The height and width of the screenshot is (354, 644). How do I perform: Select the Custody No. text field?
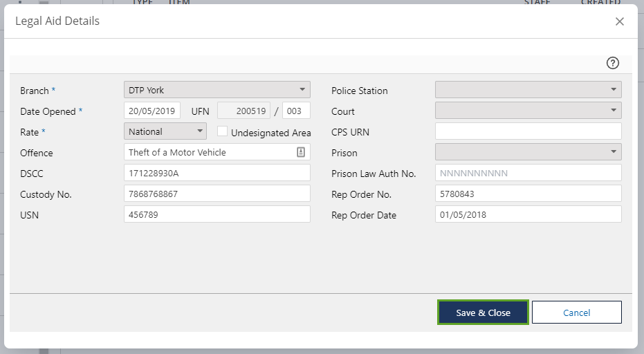coord(217,194)
